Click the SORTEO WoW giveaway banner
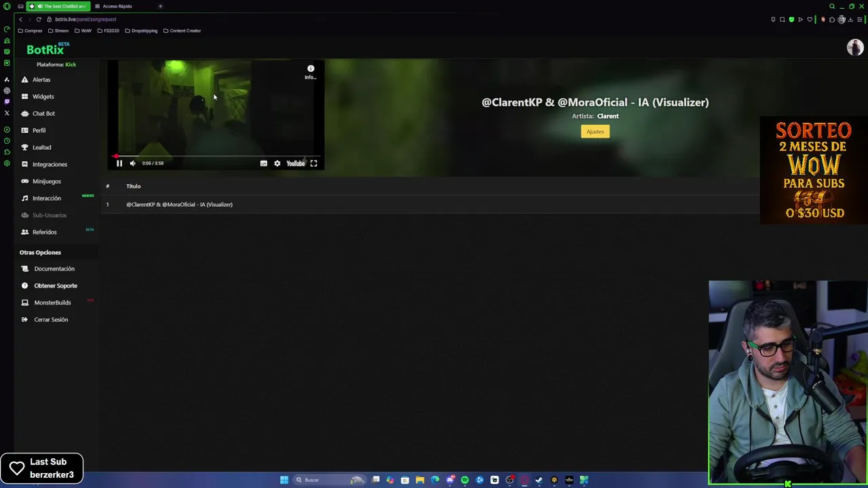 (x=814, y=171)
